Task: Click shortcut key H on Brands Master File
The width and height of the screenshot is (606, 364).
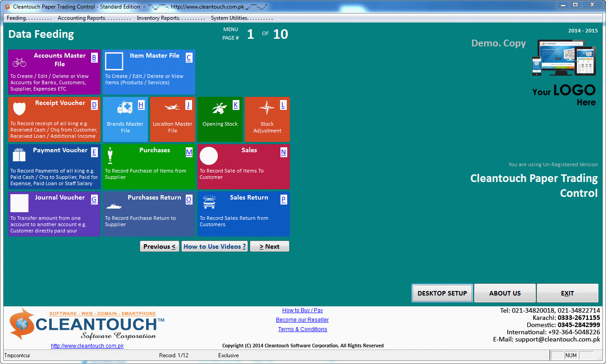Action: click(x=141, y=105)
